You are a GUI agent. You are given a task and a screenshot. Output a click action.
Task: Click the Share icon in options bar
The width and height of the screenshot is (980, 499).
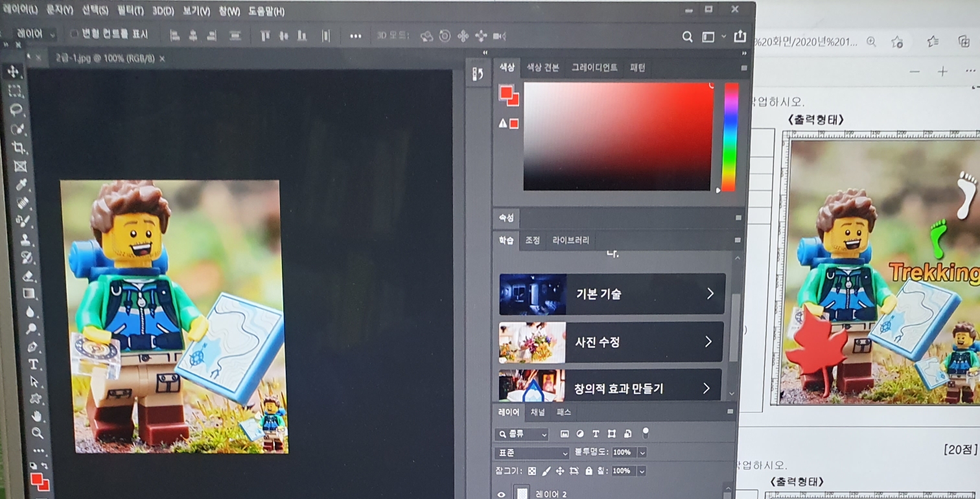(740, 37)
